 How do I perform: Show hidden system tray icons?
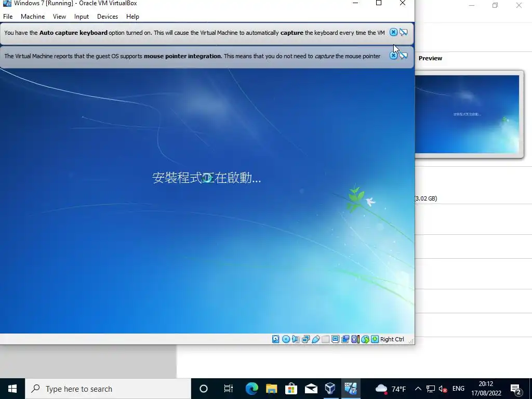(418, 389)
